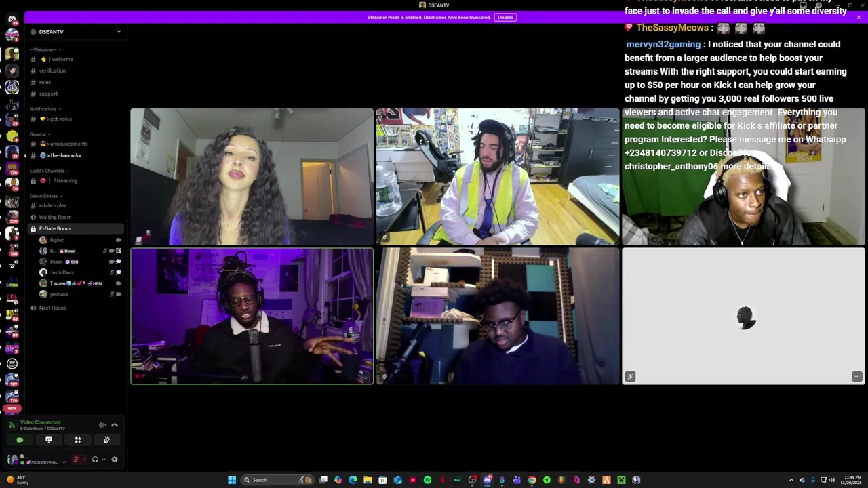Viewport: 868px width, 488px height.
Task: Open taskbar clock and date
Action: 851,480
